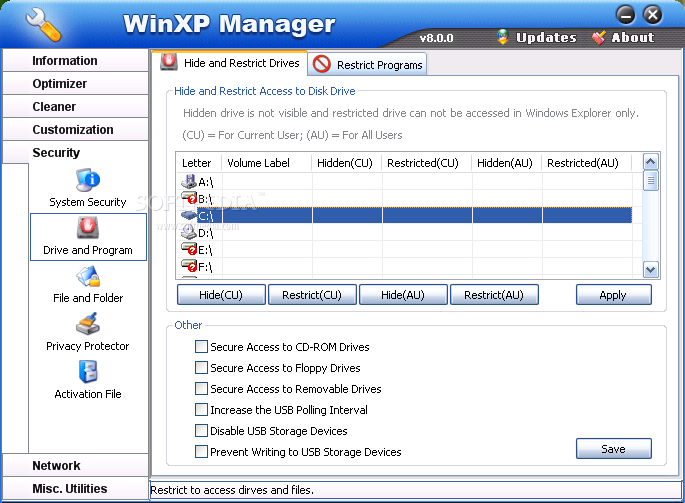Open the Activation File icon

click(x=88, y=372)
